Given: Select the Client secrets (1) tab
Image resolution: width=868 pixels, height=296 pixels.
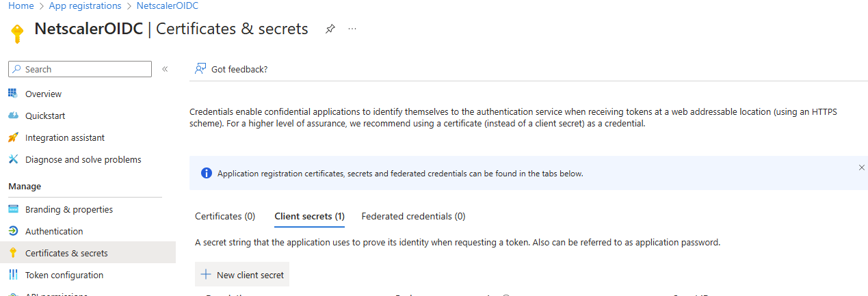Looking at the screenshot, I should [x=309, y=216].
